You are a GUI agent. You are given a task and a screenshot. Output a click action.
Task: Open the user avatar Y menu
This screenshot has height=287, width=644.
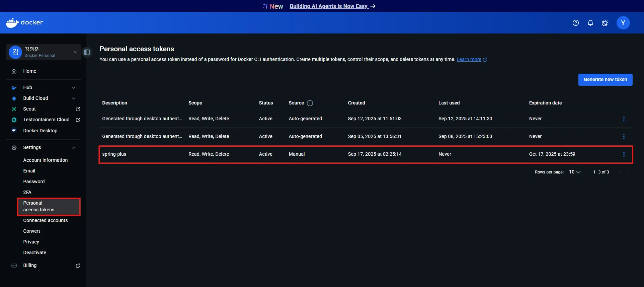(x=623, y=23)
